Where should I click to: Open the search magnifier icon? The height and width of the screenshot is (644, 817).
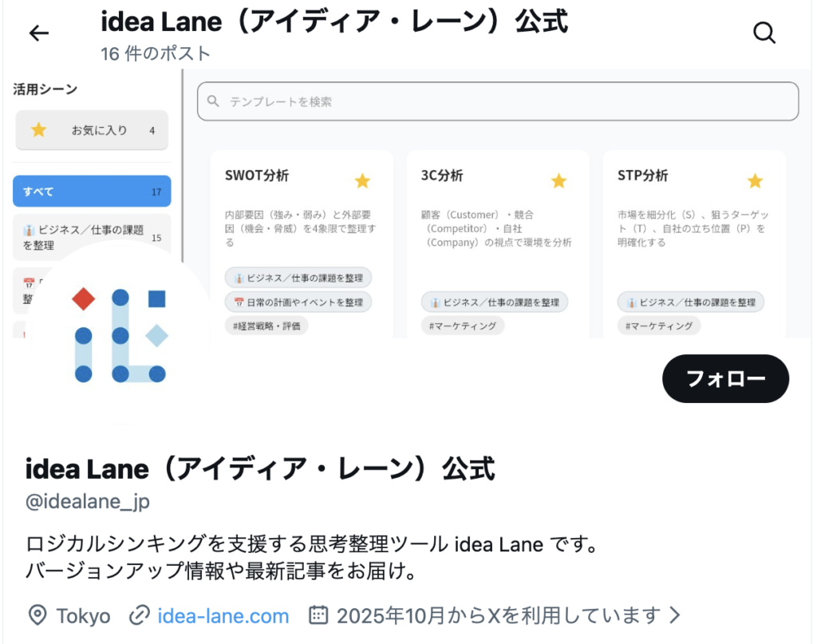click(764, 33)
